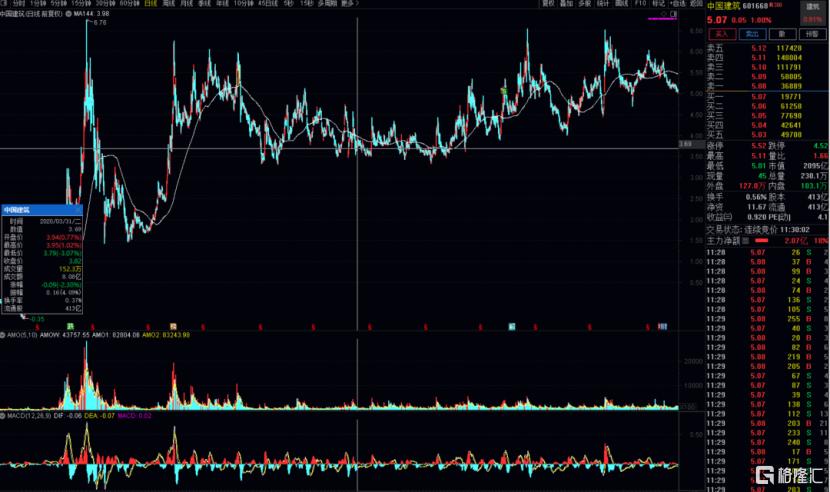
Task: Click the green flag marker on chart
Action: click(504, 92)
